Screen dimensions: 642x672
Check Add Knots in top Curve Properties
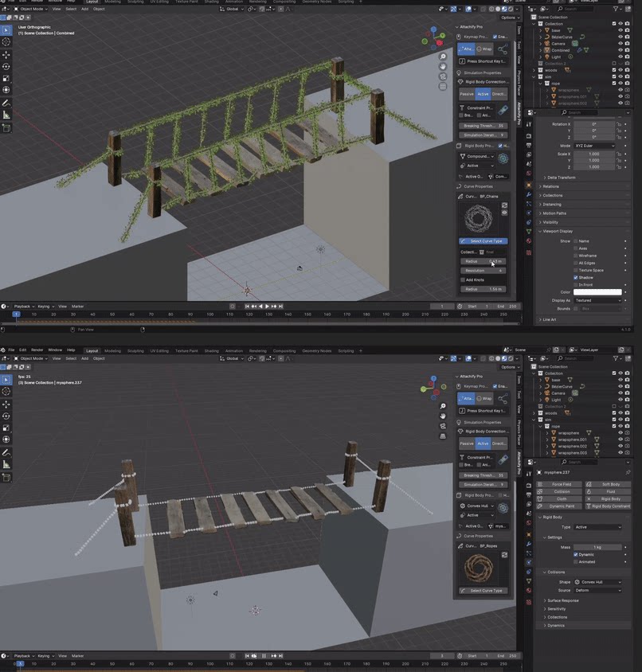point(463,279)
